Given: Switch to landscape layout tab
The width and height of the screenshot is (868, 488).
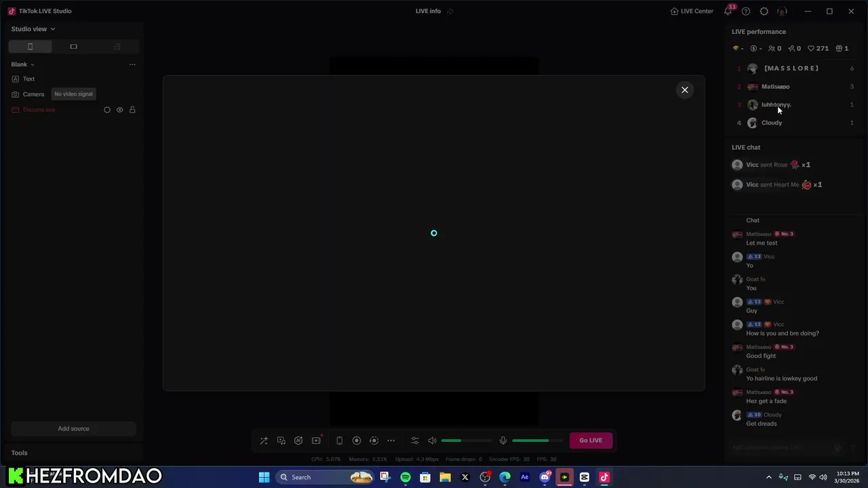Looking at the screenshot, I should (x=73, y=47).
